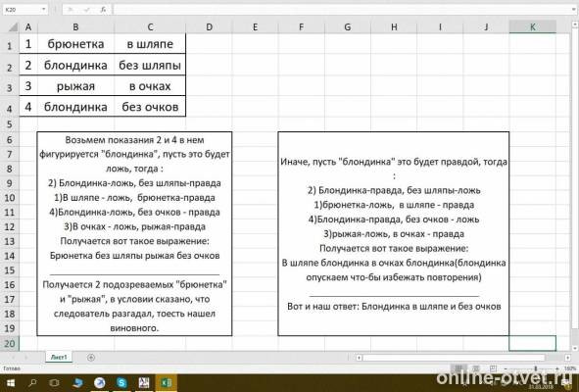579x392 pixels.
Task: Switch to Normal view in status bar
Action: click(x=458, y=368)
